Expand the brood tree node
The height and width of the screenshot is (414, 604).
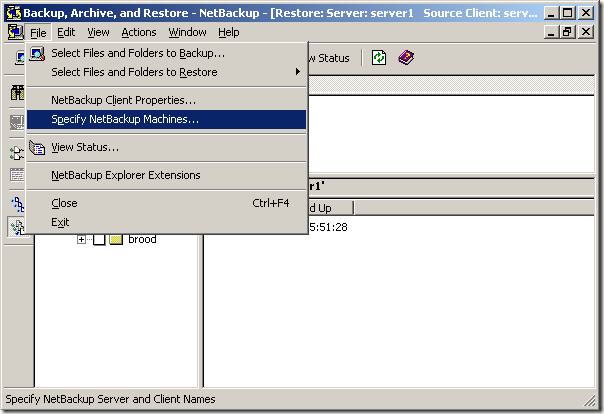[x=81, y=240]
